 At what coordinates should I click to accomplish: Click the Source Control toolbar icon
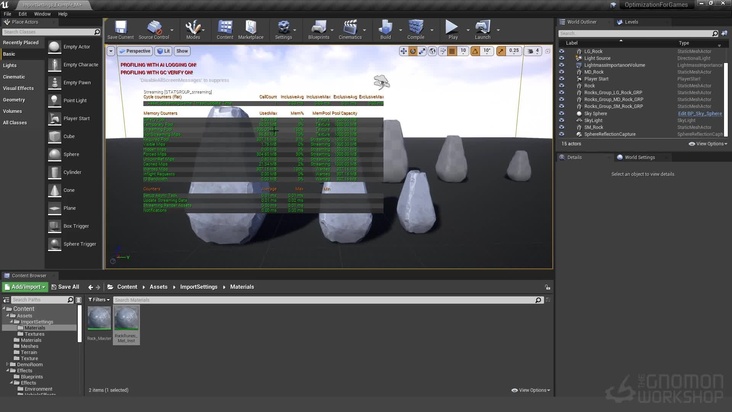pyautogui.click(x=153, y=27)
